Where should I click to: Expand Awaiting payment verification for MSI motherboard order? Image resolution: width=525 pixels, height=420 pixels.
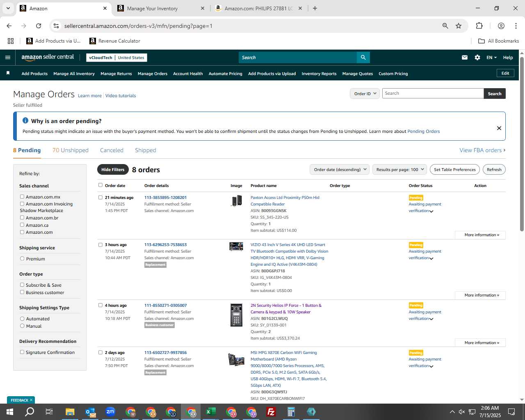click(425, 363)
